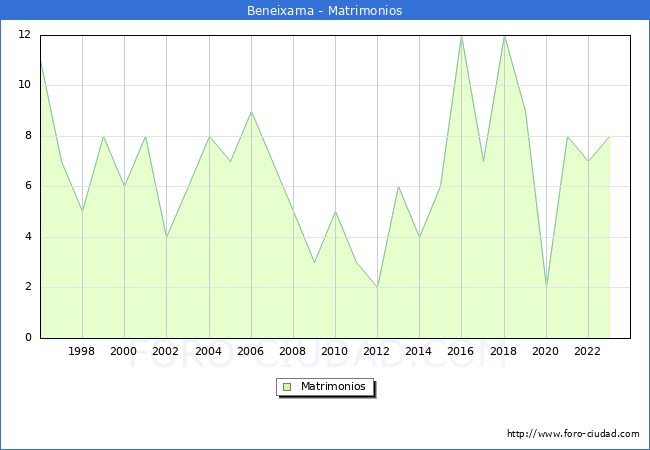Select the final 2023 data point

pyautogui.click(x=609, y=136)
